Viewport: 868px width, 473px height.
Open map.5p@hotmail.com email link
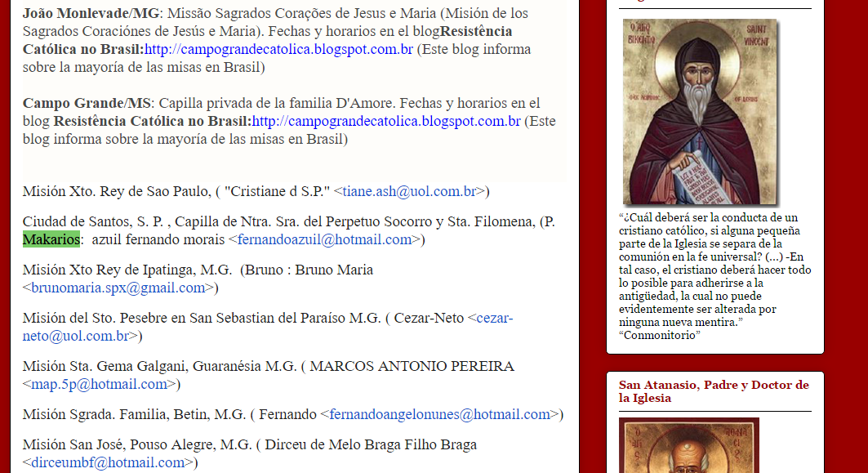coord(99,385)
